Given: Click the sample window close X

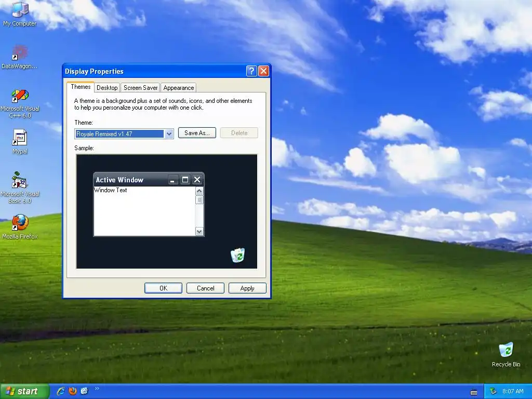Looking at the screenshot, I should point(197,180).
